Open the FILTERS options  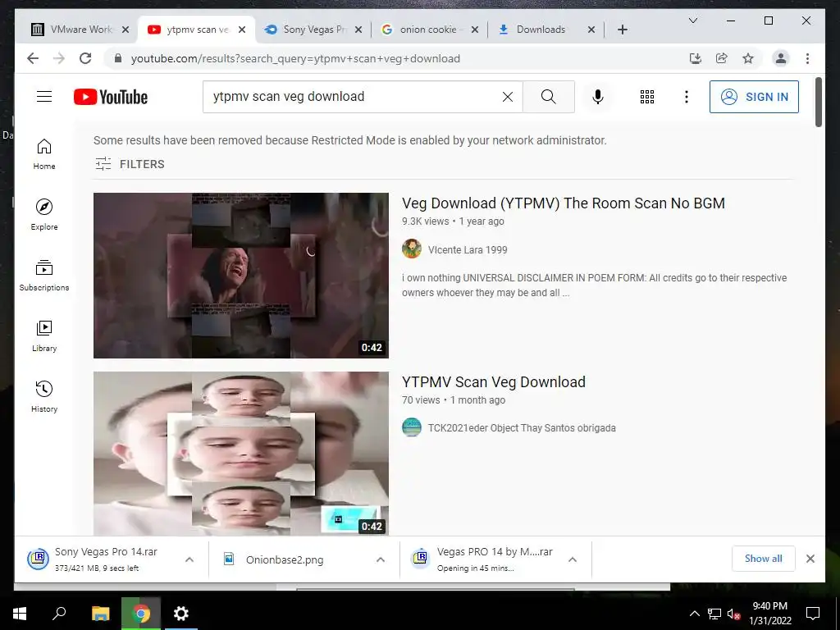pyautogui.click(x=130, y=164)
